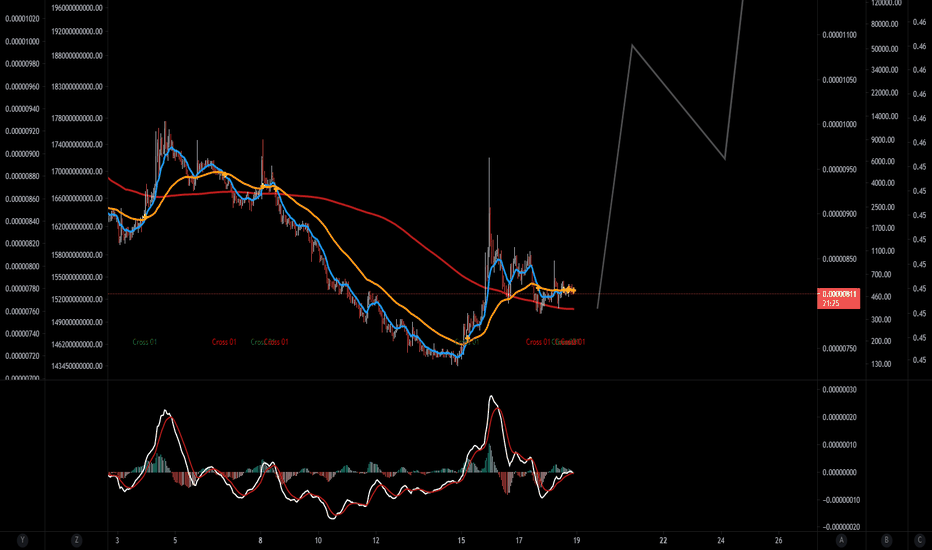Click 0.00000950 on the right price scale
This screenshot has width=932, height=550.
click(x=839, y=169)
